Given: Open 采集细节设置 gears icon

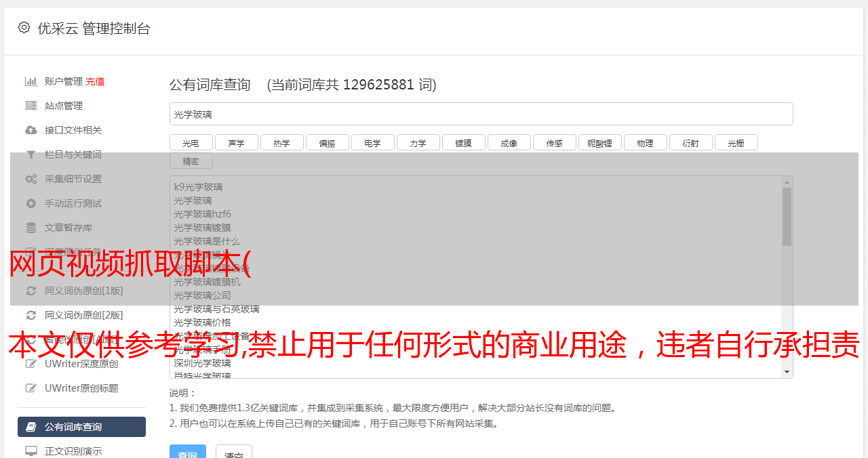Looking at the screenshot, I should [x=31, y=179].
